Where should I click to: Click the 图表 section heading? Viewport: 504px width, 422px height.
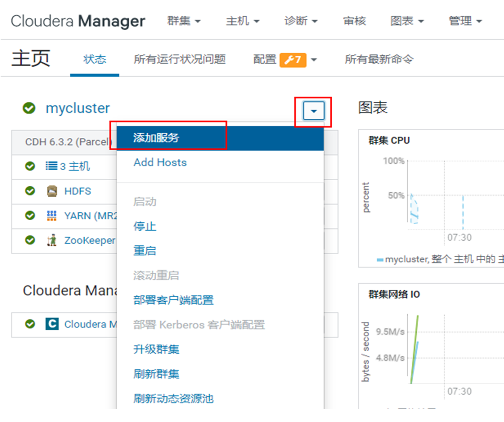pos(373,107)
